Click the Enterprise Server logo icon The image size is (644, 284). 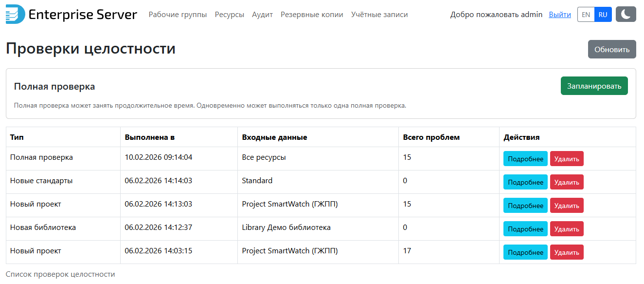pyautogui.click(x=16, y=15)
